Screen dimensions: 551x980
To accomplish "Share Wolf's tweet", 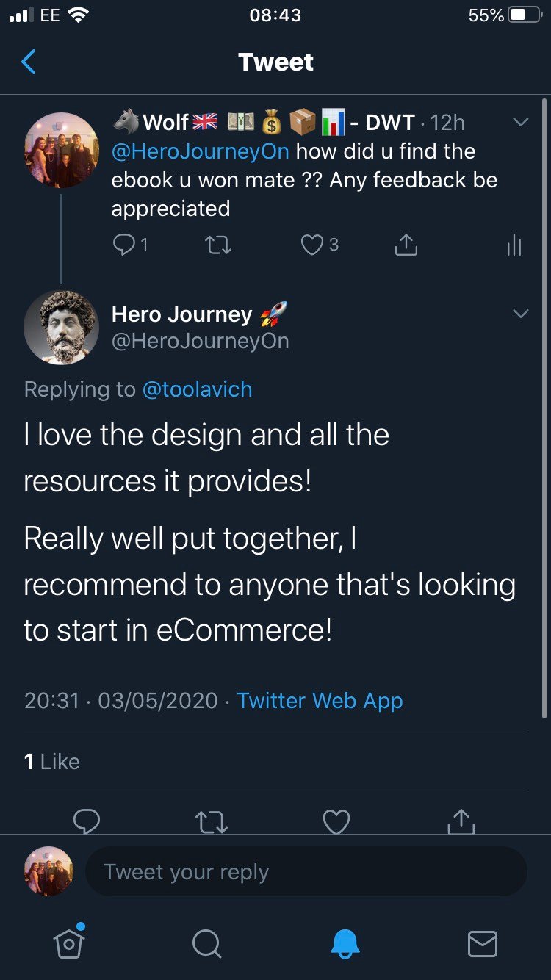I will [405, 245].
